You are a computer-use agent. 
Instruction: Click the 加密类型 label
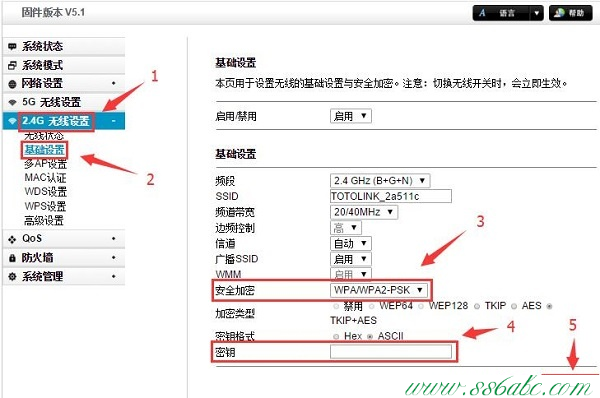235,314
